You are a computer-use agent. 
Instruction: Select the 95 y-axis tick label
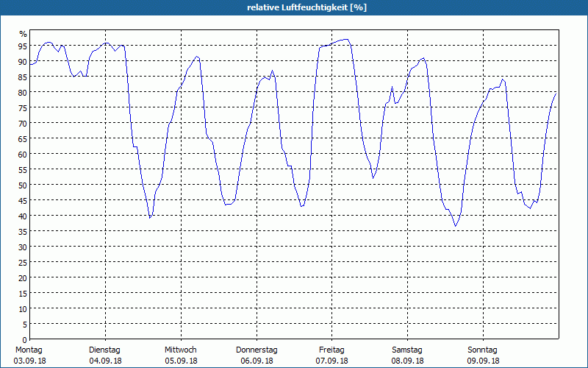[x=23, y=46]
